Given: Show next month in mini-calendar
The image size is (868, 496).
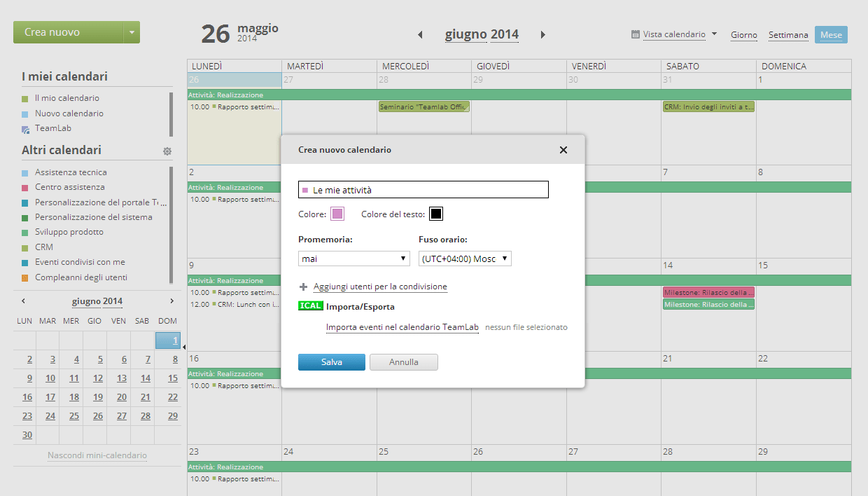Looking at the screenshot, I should (x=172, y=301).
